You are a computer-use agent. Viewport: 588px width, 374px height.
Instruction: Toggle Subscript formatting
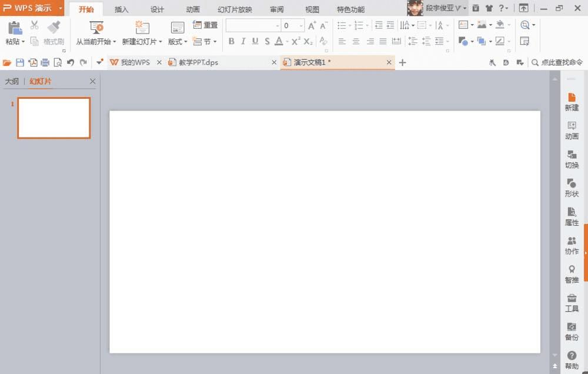point(308,41)
